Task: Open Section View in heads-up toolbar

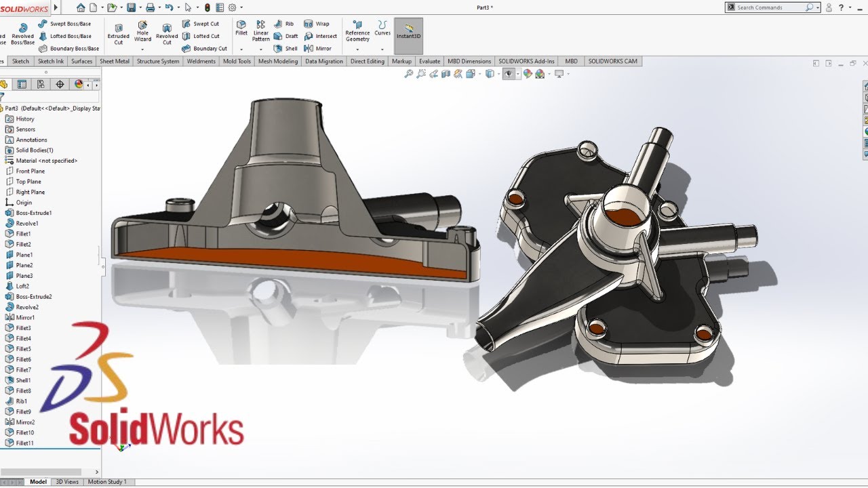Action: coord(447,74)
